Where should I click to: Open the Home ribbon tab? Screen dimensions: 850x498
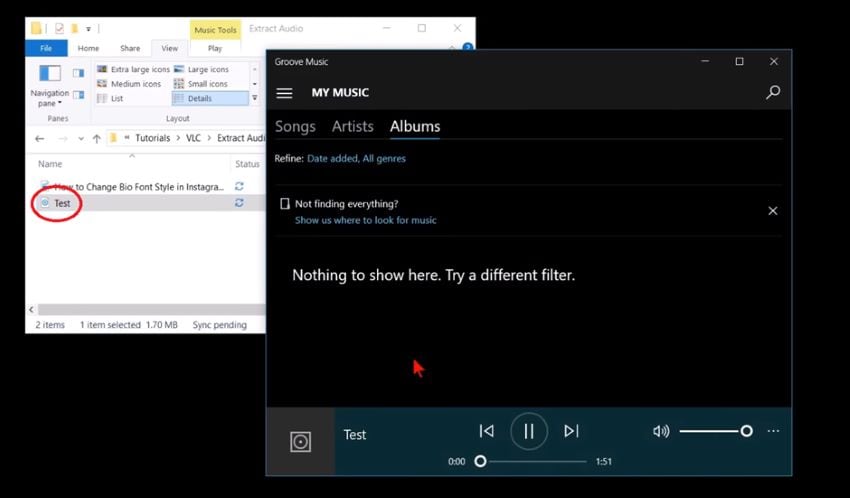[x=88, y=48]
